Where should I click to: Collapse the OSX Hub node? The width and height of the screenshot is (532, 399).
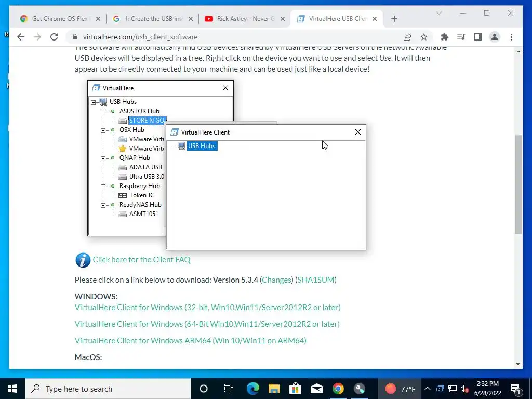point(103,130)
